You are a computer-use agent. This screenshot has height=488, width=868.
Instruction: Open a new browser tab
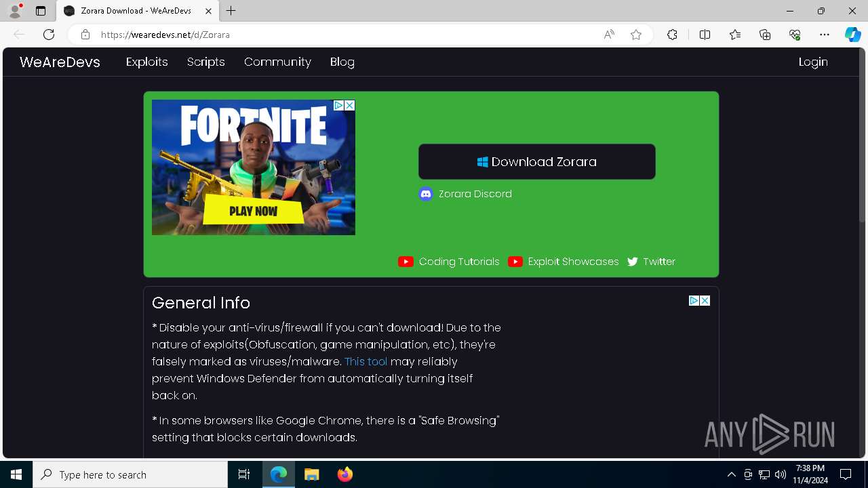pyautogui.click(x=231, y=11)
